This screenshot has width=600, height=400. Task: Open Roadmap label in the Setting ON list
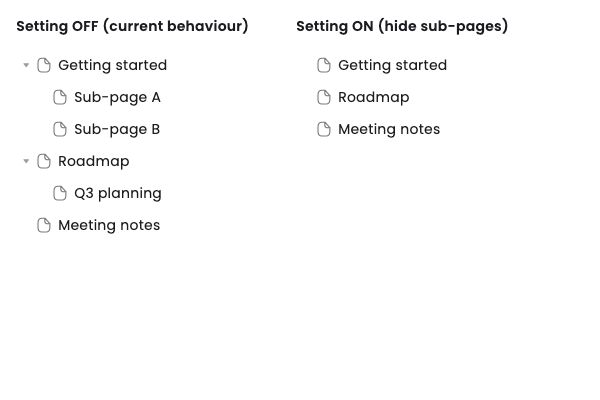click(x=373, y=98)
